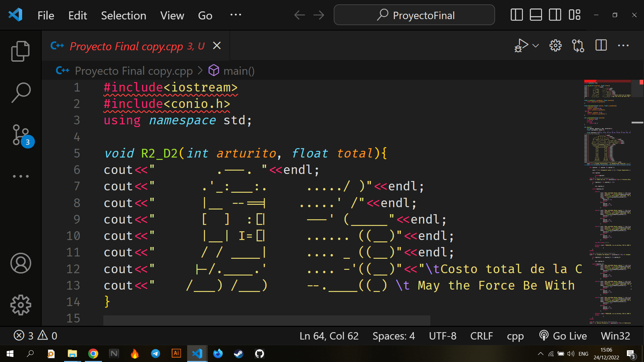Screen dimensions: 644x362
Task: Expand the run/debug options dropdown arrow
Action: point(536,46)
